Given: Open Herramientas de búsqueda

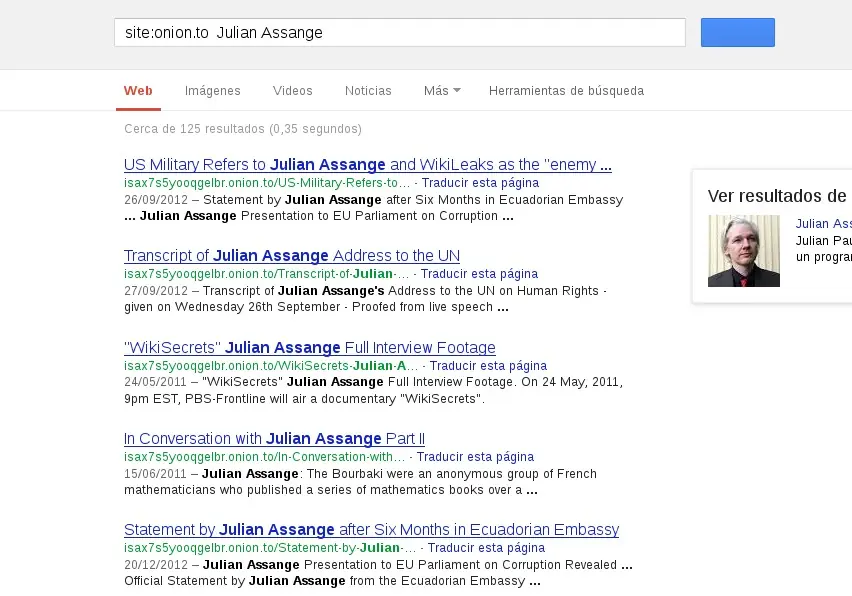Looking at the screenshot, I should tap(566, 91).
